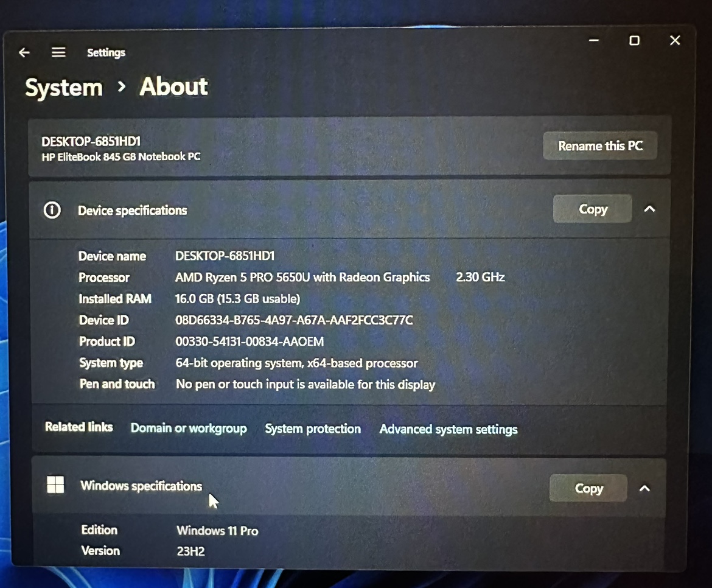Click the Device specifications info icon
This screenshot has width=712, height=588.
coord(52,210)
